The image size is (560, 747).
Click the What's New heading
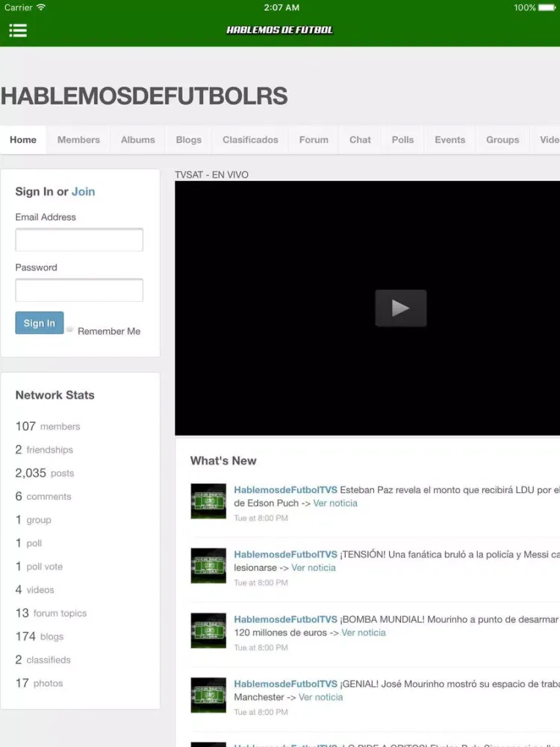tap(223, 461)
